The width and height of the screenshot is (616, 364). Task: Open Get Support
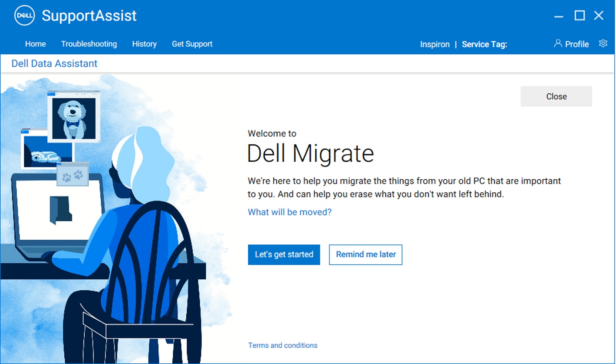click(192, 44)
